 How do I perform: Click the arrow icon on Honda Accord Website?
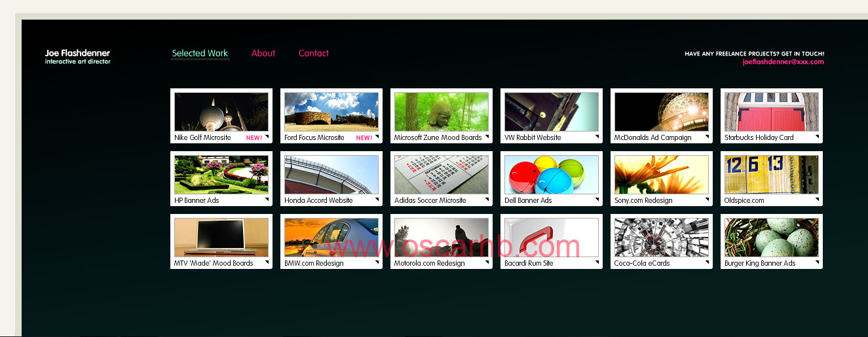coord(377,199)
